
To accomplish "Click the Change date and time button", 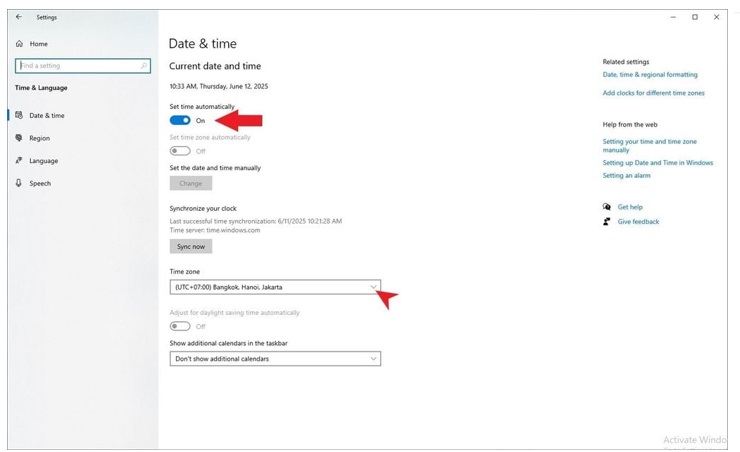I will (x=190, y=183).
